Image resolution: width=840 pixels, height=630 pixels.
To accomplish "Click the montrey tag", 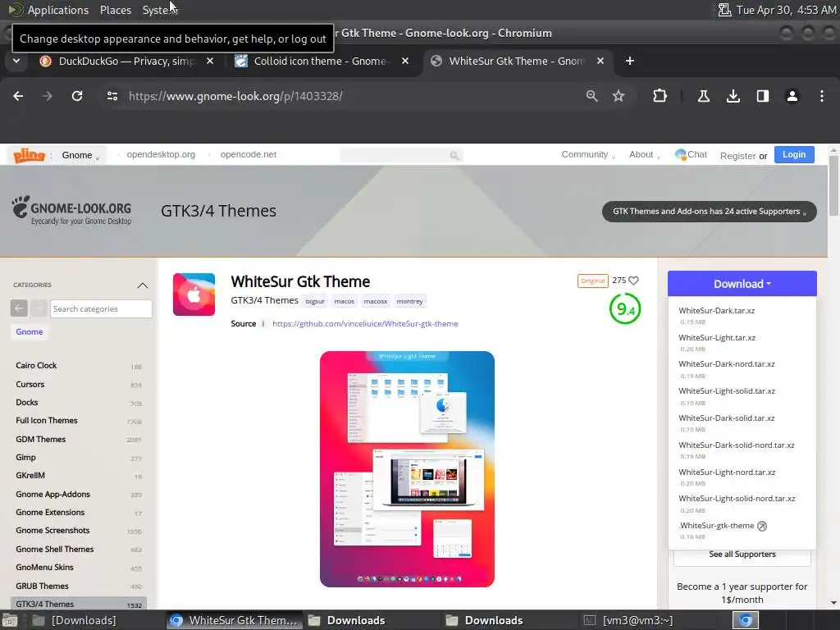I will pyautogui.click(x=410, y=301).
